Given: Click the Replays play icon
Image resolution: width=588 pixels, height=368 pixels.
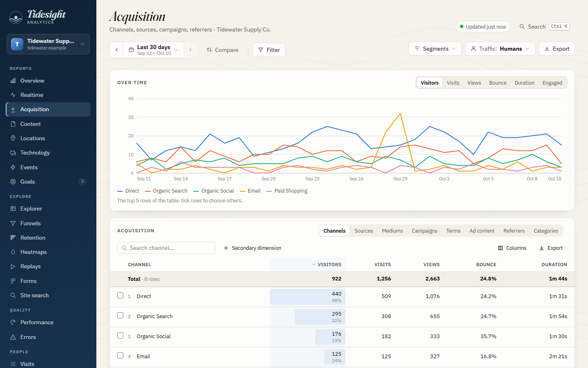Looking at the screenshot, I should tap(13, 266).
